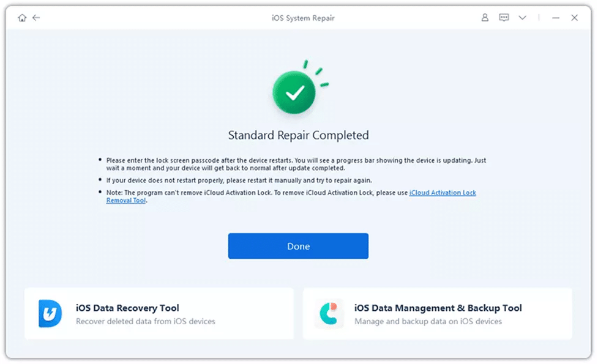The image size is (598, 364).
Task: Click 'Manage and backup data on iOS devices'
Action: coord(428,321)
